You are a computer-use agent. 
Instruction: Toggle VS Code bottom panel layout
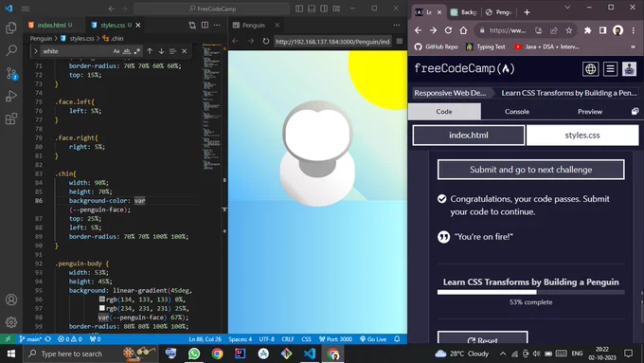312,9
